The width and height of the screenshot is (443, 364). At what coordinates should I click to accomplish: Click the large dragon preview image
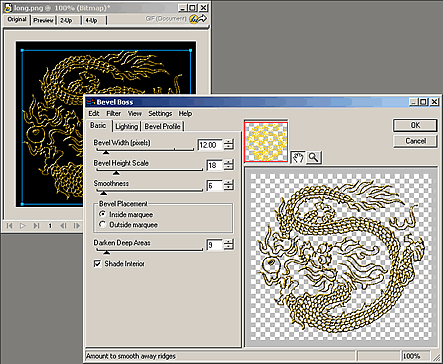tap(341, 257)
